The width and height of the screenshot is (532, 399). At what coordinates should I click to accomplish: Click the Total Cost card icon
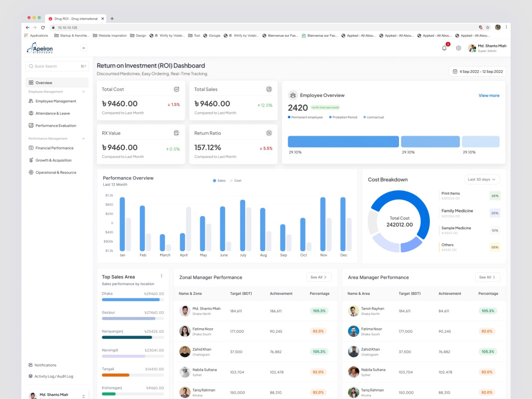(177, 89)
